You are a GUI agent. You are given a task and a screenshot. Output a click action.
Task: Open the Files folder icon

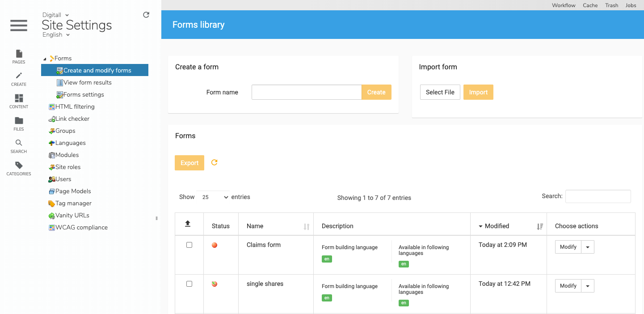pos(19,121)
